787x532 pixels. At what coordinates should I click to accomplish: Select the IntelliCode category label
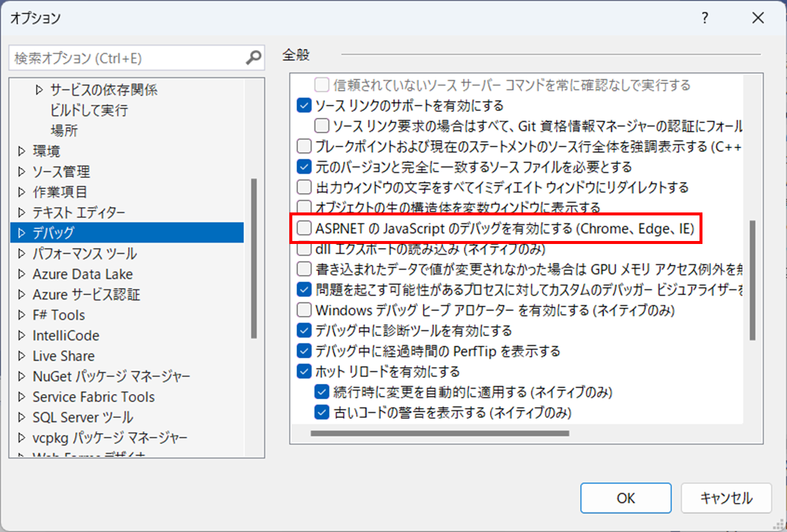click(x=66, y=336)
